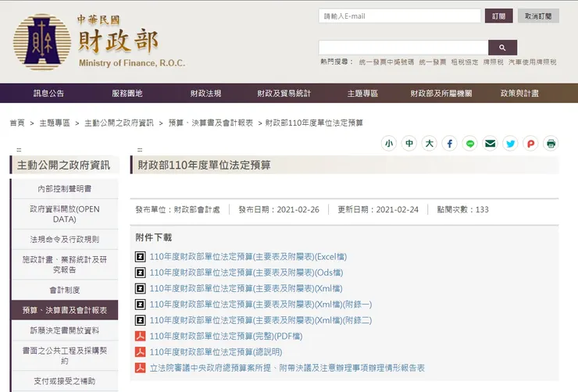The width and height of the screenshot is (578, 392).
Task: Download 主要表及附屬表 (Xml檔) link without 附錄
Action: pos(246,288)
